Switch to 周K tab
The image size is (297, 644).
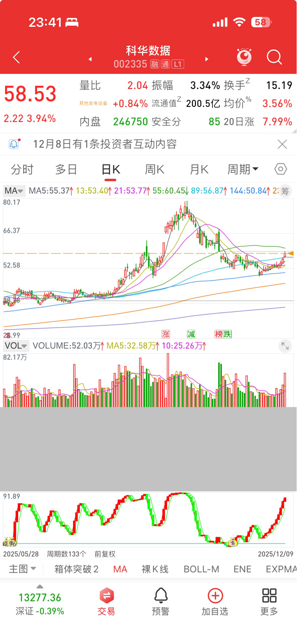click(x=154, y=169)
